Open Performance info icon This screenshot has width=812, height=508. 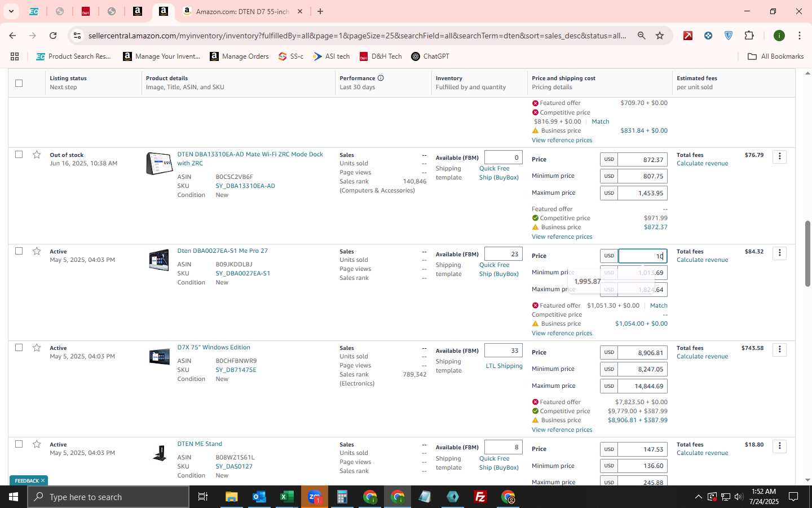[x=381, y=78]
